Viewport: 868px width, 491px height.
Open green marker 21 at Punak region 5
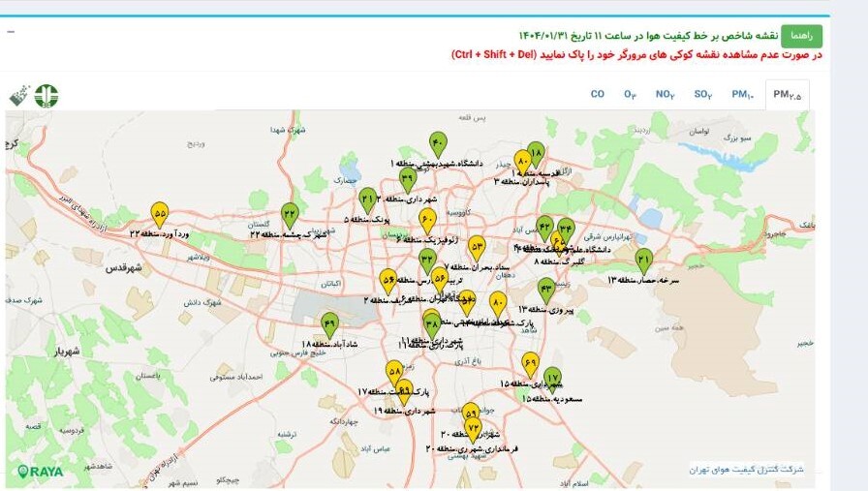coord(367,199)
